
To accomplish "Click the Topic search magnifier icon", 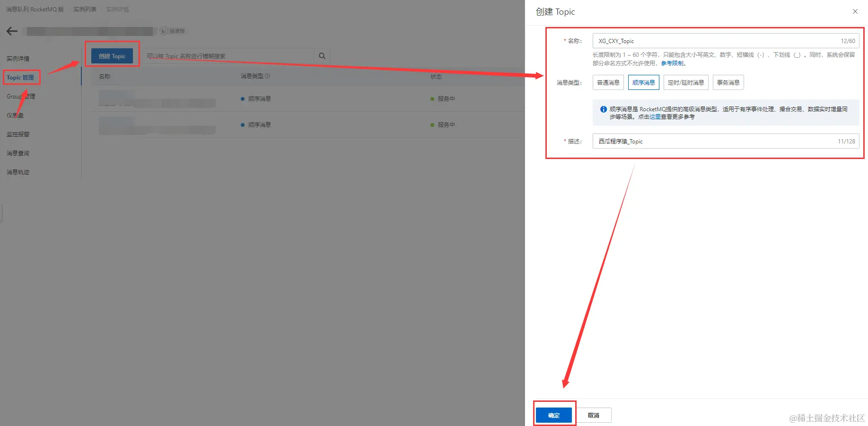I will tap(322, 56).
